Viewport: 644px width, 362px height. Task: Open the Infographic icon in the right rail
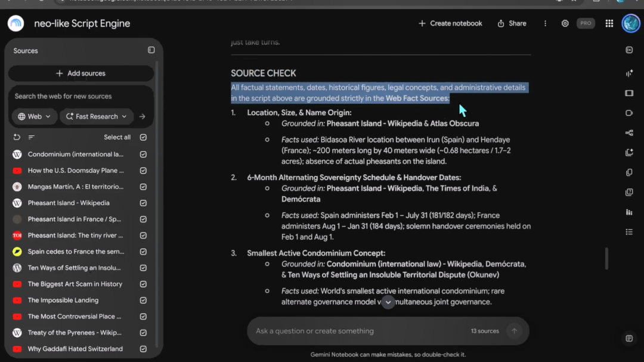(x=629, y=212)
